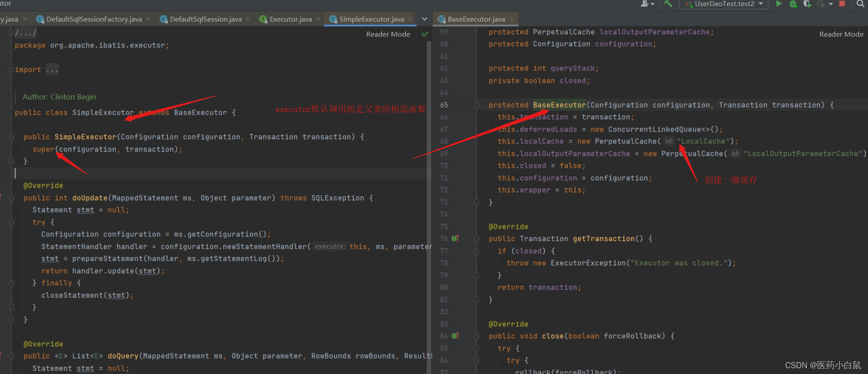The image size is (868, 374).
Task: Click class icon on DefaultSqlSession.java tab
Action: point(164,19)
